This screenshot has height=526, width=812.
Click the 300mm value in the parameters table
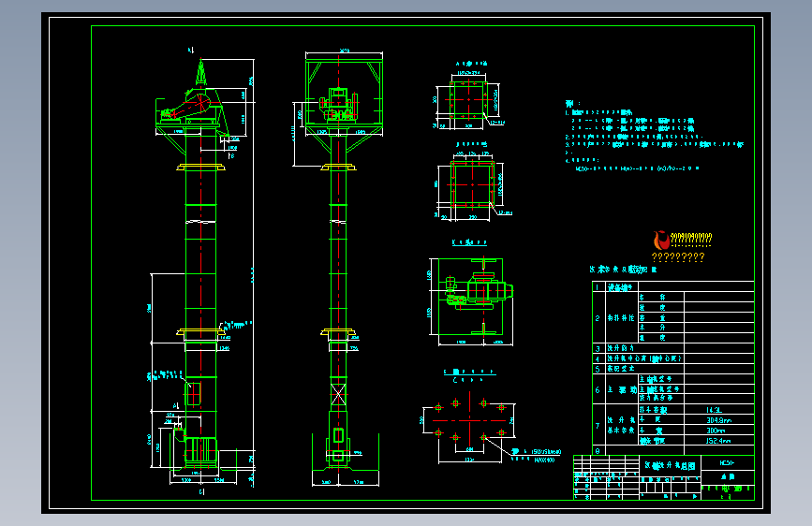[716, 431]
